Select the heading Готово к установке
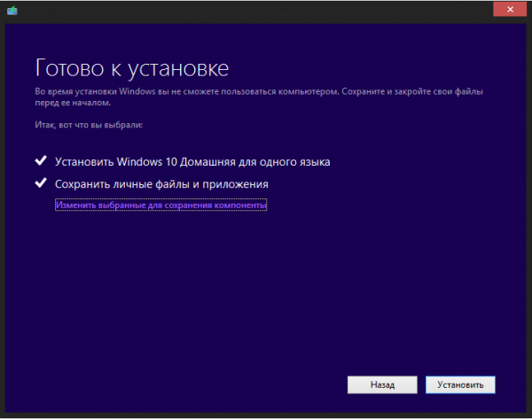The height and width of the screenshot is (419, 532). tap(132, 69)
